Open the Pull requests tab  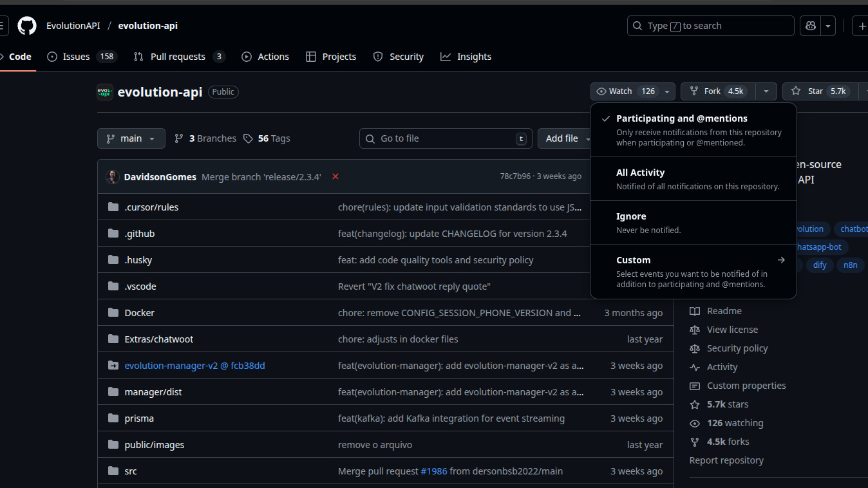tap(179, 57)
